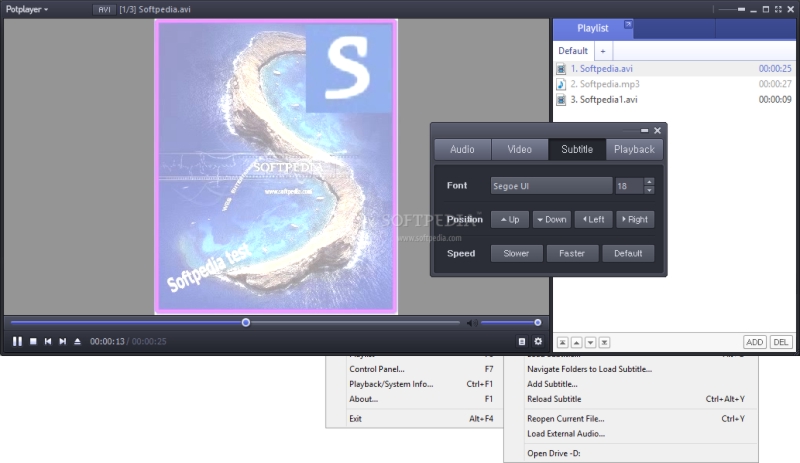Open the Potplayer main menu dropdown
The height and width of the screenshot is (463, 800).
point(27,9)
